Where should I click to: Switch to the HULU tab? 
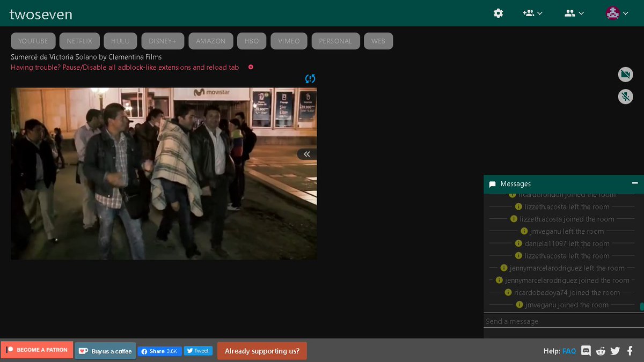tap(120, 41)
